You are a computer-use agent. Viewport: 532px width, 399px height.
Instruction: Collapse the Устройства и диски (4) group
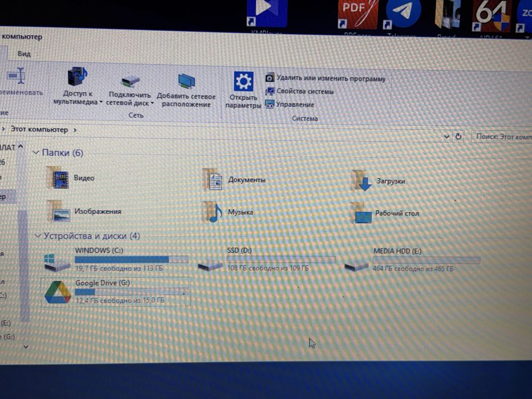(38, 235)
